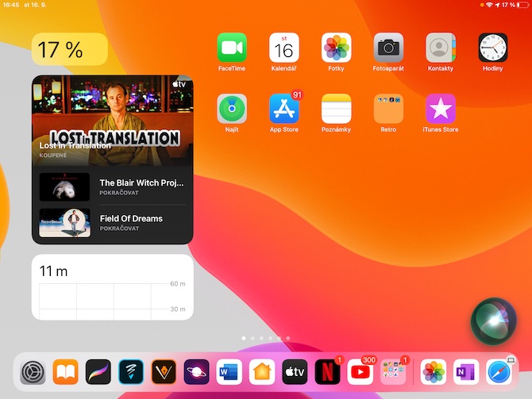532x399 pixels.
Task: Launch the Najít app
Action: pos(232,109)
